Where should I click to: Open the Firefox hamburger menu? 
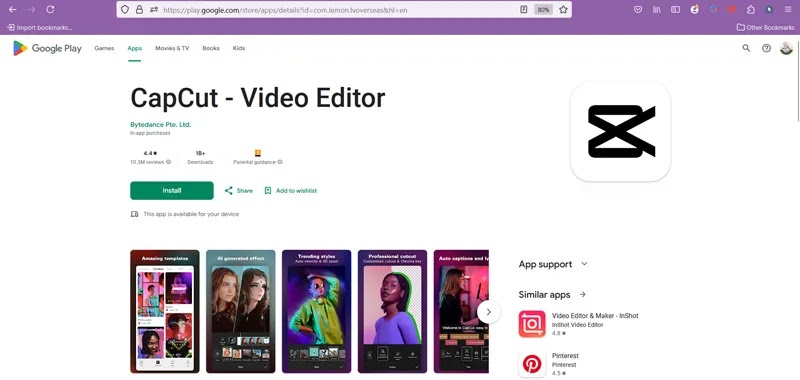coord(788,9)
